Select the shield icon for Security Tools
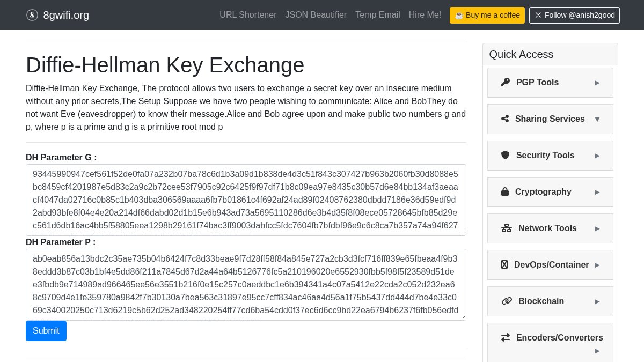644x362 pixels. (505, 155)
